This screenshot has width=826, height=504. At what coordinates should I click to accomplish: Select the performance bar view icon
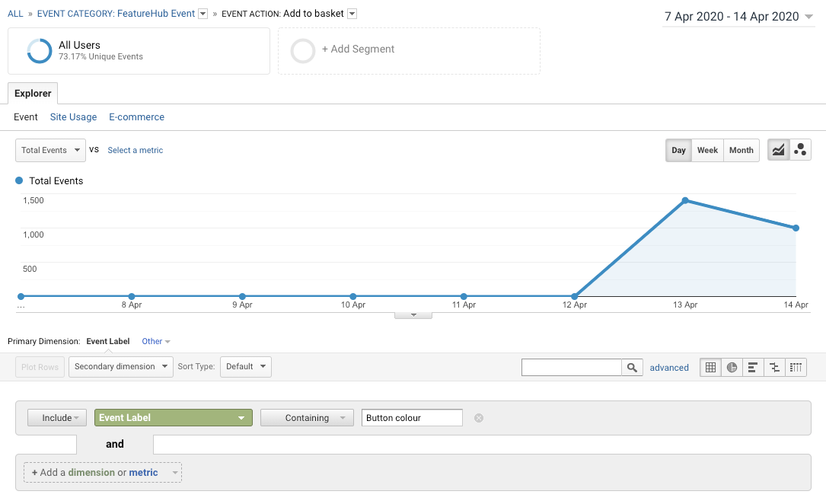tap(753, 367)
